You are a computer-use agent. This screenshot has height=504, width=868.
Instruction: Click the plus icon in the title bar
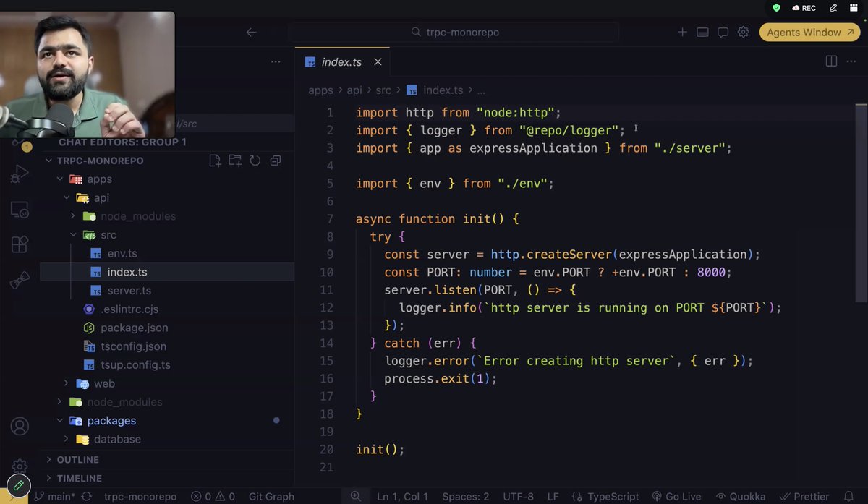click(x=682, y=32)
